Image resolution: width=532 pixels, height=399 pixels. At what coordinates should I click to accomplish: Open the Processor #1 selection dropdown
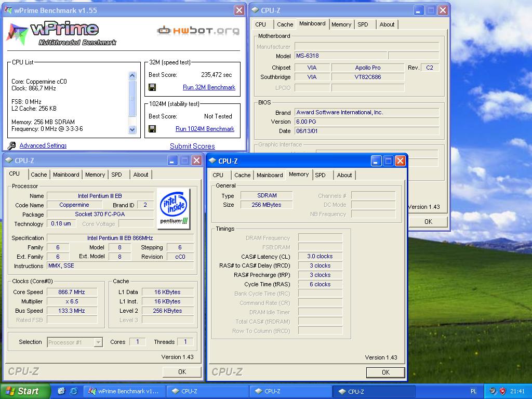pyautogui.click(x=98, y=342)
